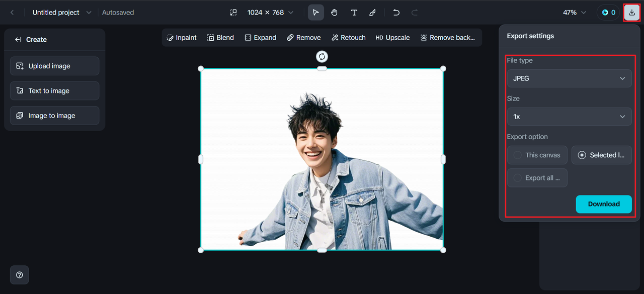The width and height of the screenshot is (644, 294).
Task: Click the canvas resize icon beside 1024 × 768
Action: coord(233,13)
